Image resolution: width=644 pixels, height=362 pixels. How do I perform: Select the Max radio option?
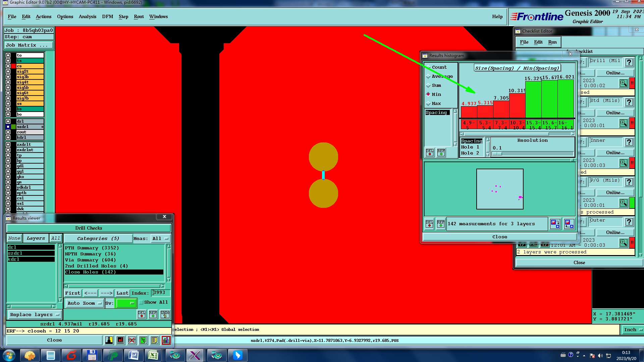click(428, 104)
